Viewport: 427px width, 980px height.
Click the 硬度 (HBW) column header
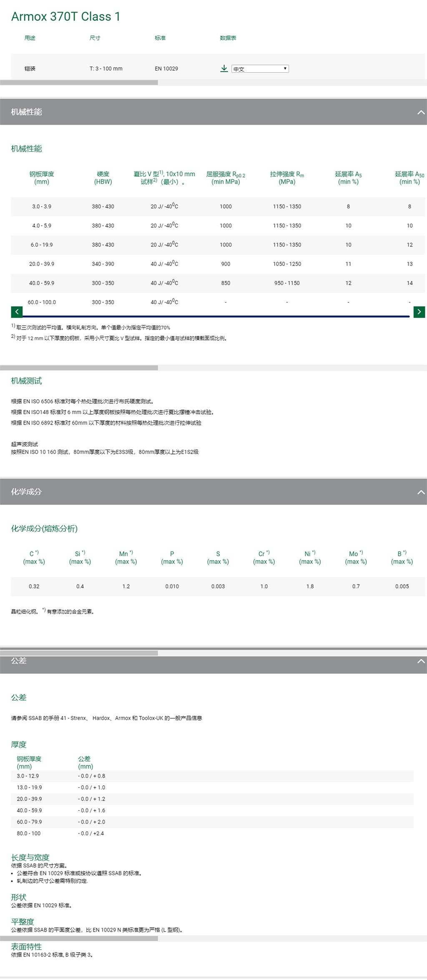(x=103, y=178)
